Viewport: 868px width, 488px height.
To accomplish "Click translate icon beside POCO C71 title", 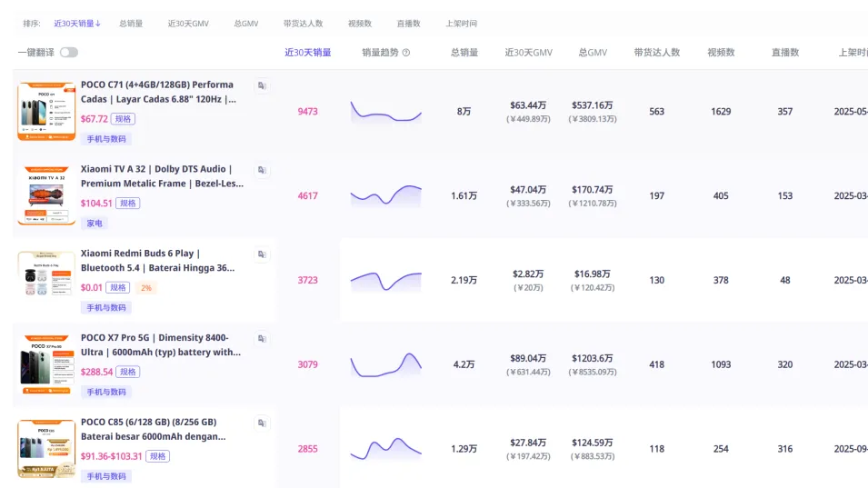I will pos(262,85).
